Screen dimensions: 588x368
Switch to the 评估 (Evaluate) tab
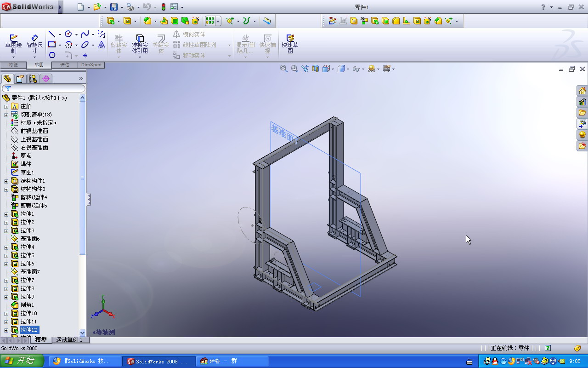(x=64, y=65)
